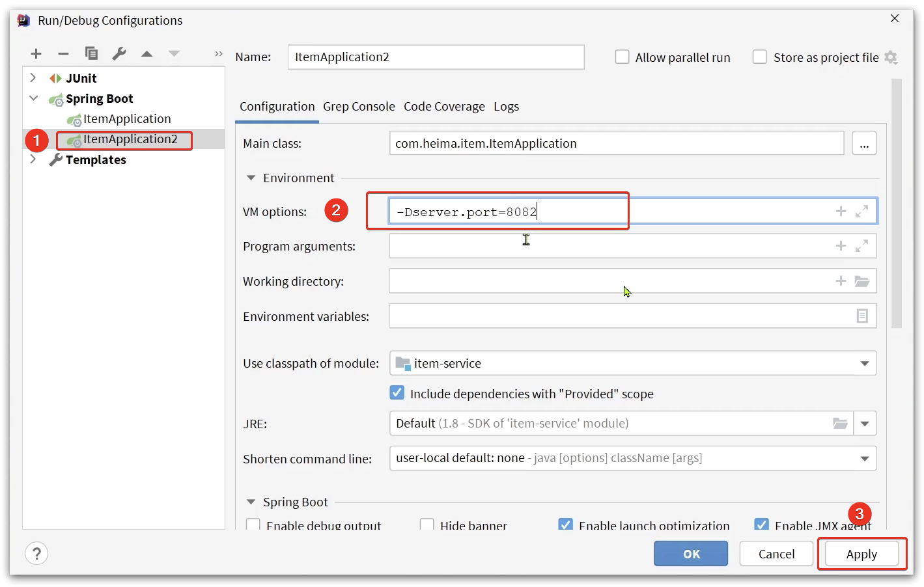This screenshot has width=924, height=587.
Task: Move configuration up arrow
Action: pyautogui.click(x=147, y=54)
